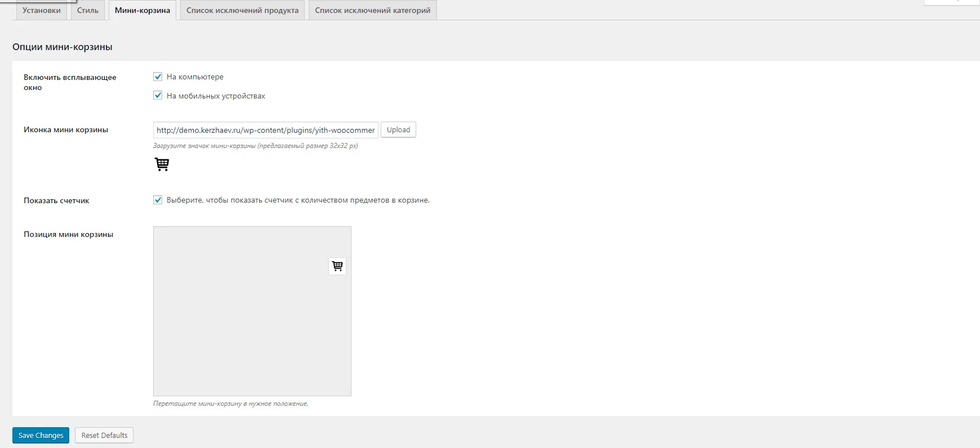The image size is (980, 448).
Task: Click the 'На мобильных устройствах' label text
Action: click(216, 96)
